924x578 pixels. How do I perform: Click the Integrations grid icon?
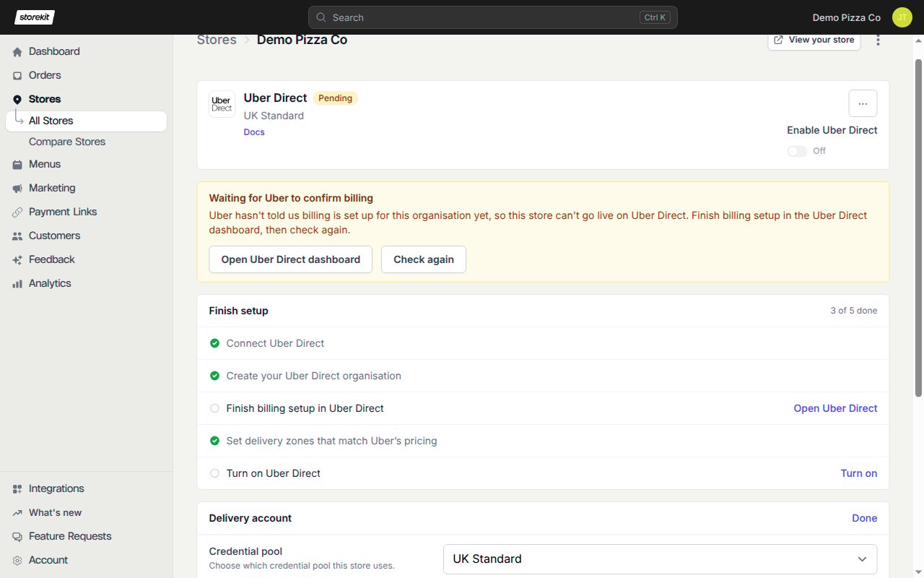[x=17, y=489]
